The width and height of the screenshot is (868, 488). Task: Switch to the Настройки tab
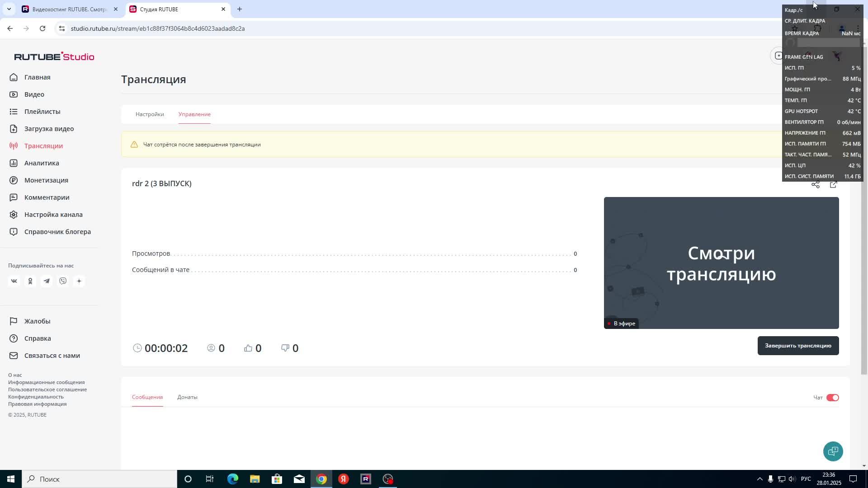[x=150, y=114]
